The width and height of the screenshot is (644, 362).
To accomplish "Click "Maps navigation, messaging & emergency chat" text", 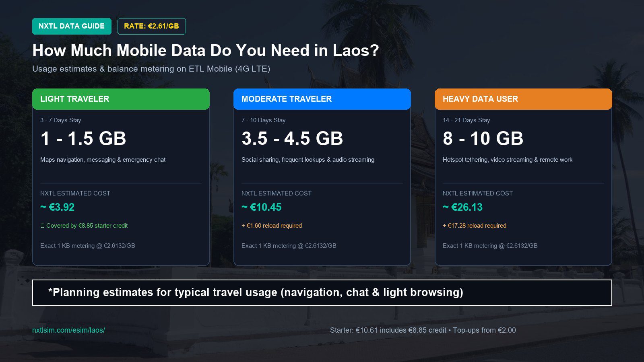I will [x=103, y=160].
